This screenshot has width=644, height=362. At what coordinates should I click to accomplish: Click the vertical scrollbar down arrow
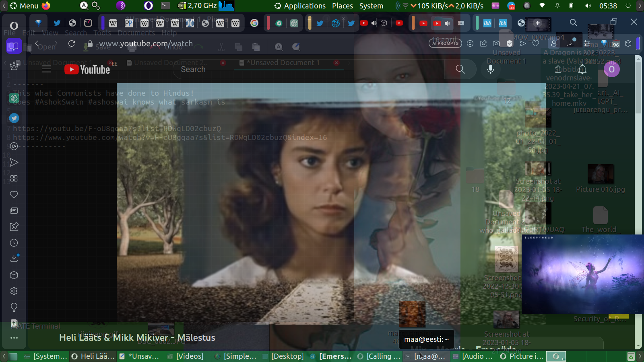pos(638,346)
